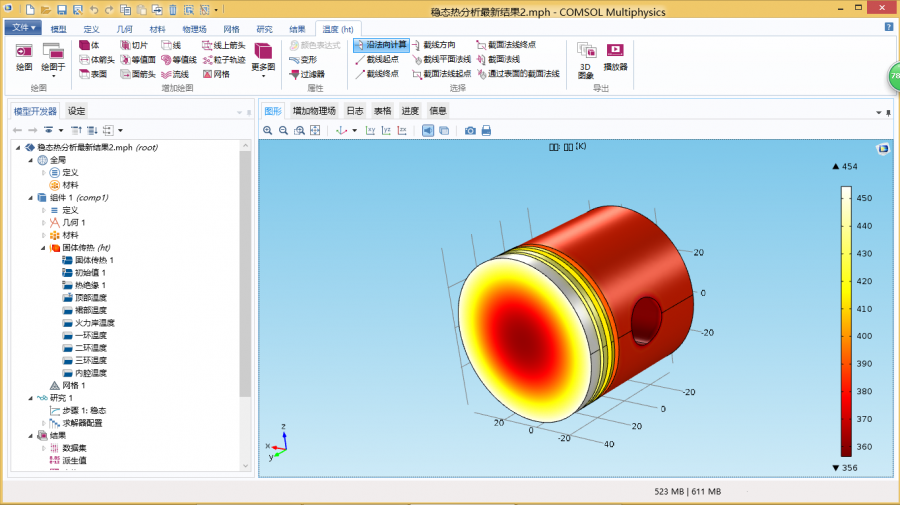Viewport: 900px width, 505px height.
Task: Expand the 求解器配置 solver configurations node
Action: click(44, 423)
